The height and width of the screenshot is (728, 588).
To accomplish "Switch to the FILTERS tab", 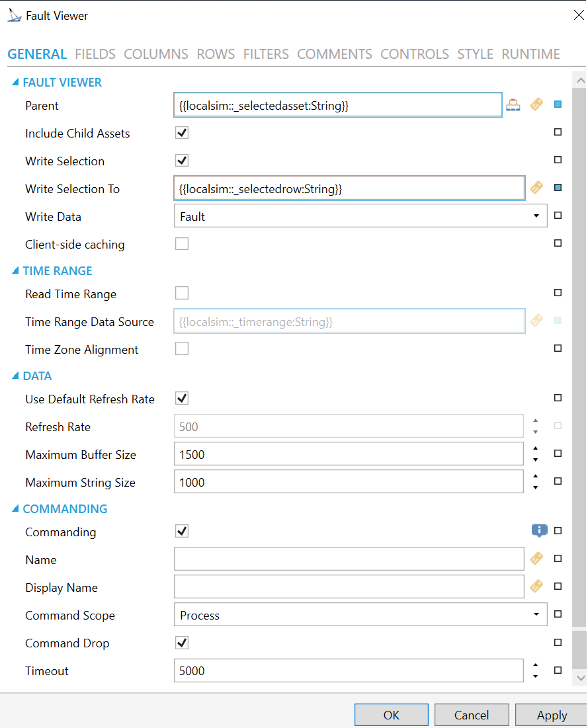I will click(x=266, y=54).
